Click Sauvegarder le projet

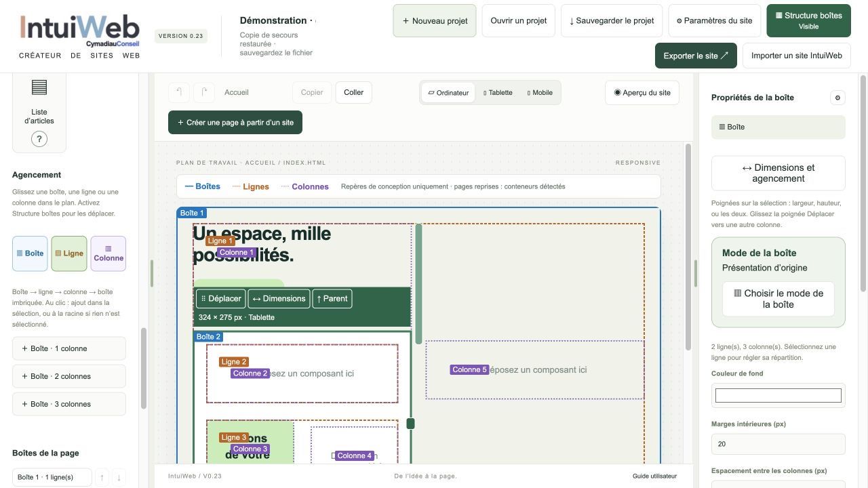click(612, 21)
